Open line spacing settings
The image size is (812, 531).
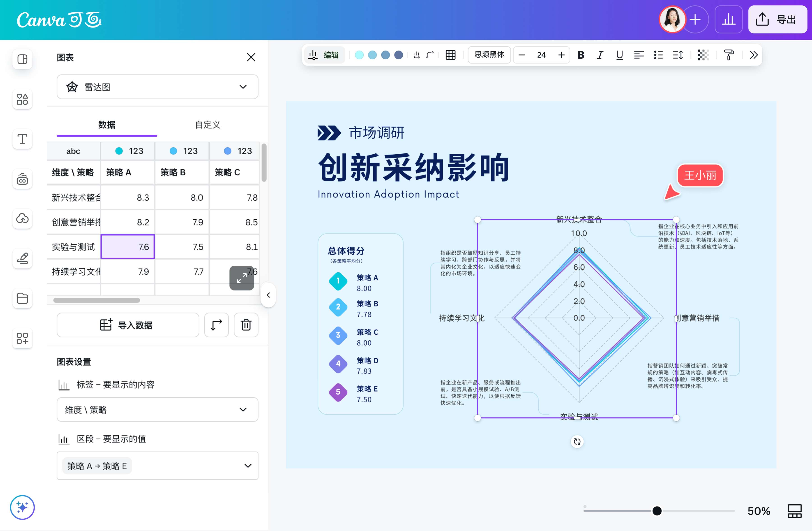pyautogui.click(x=678, y=55)
